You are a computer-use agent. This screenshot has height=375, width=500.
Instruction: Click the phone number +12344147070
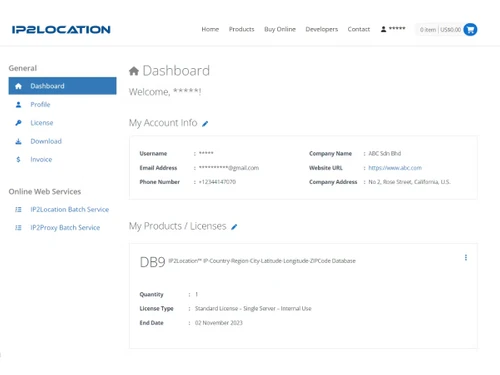point(217,182)
